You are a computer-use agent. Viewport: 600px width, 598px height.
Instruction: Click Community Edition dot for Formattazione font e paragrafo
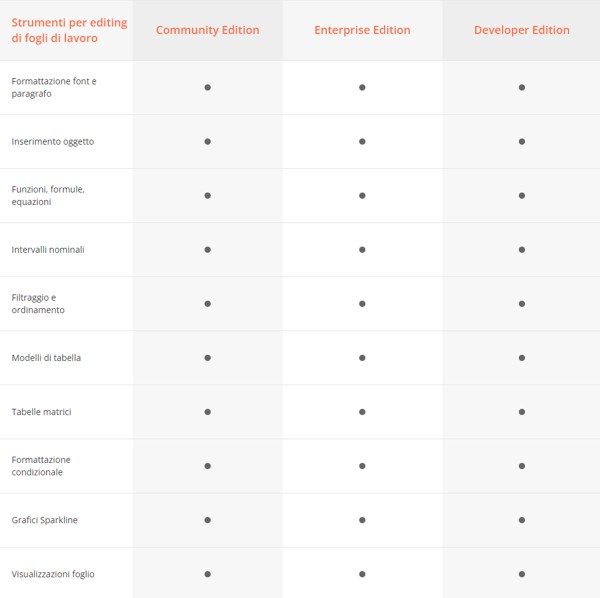(207, 87)
